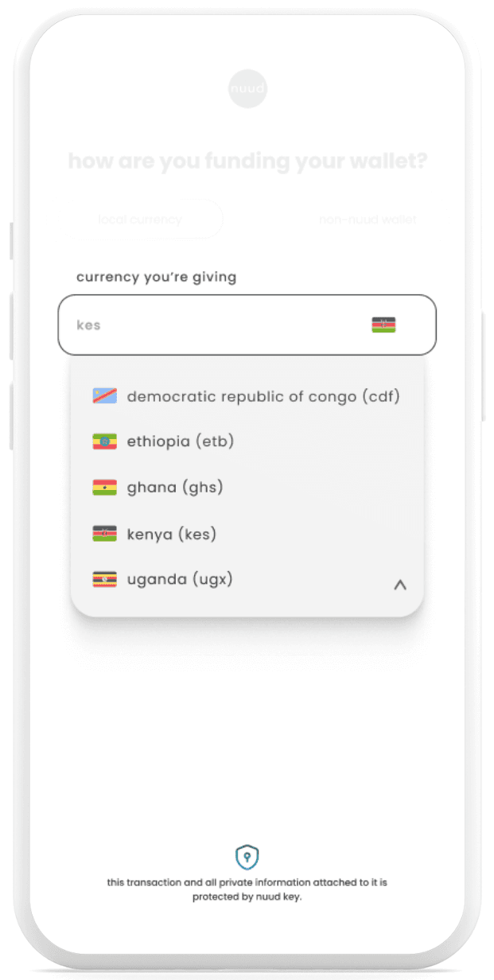Click the Kenya flag icon in the list
The width and height of the screenshot is (494, 980).
tap(103, 534)
